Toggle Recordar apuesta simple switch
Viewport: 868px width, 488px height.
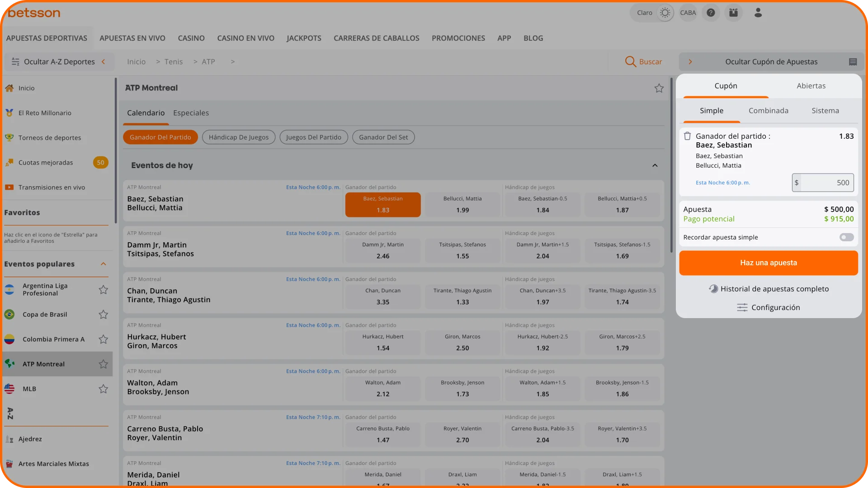pos(846,237)
